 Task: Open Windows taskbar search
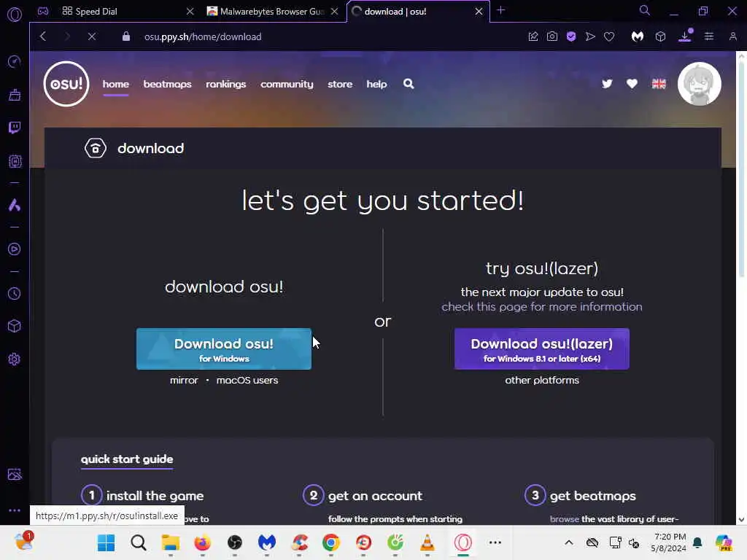pos(138,542)
